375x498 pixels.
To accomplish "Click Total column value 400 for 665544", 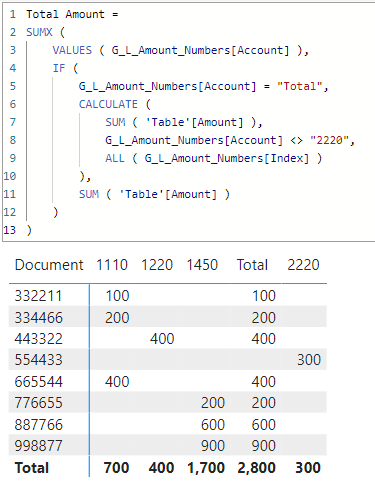I will [264, 382].
